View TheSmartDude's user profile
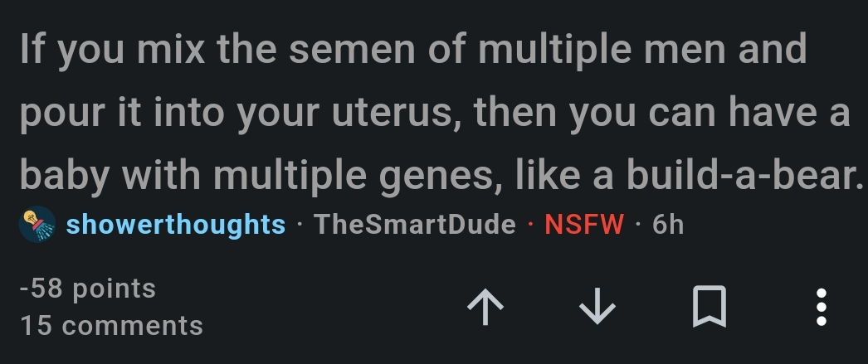The width and height of the screenshot is (868, 364). [415, 224]
